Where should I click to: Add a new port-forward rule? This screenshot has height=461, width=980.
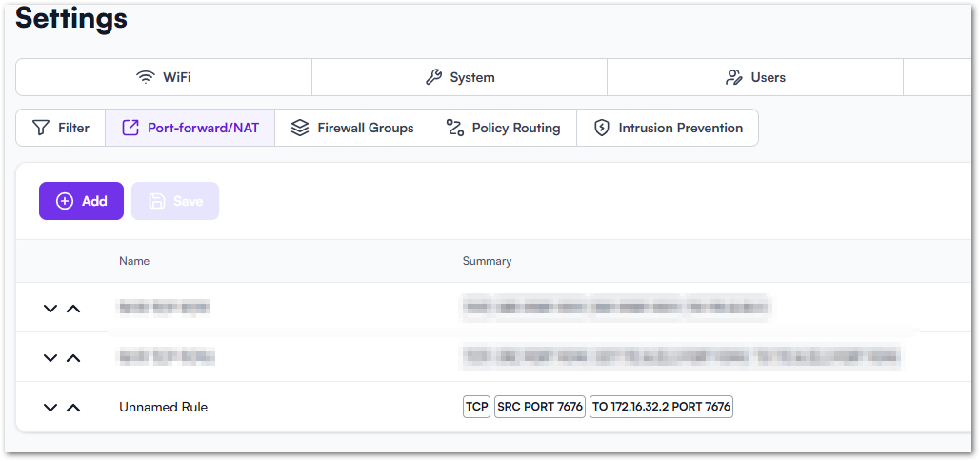81,201
